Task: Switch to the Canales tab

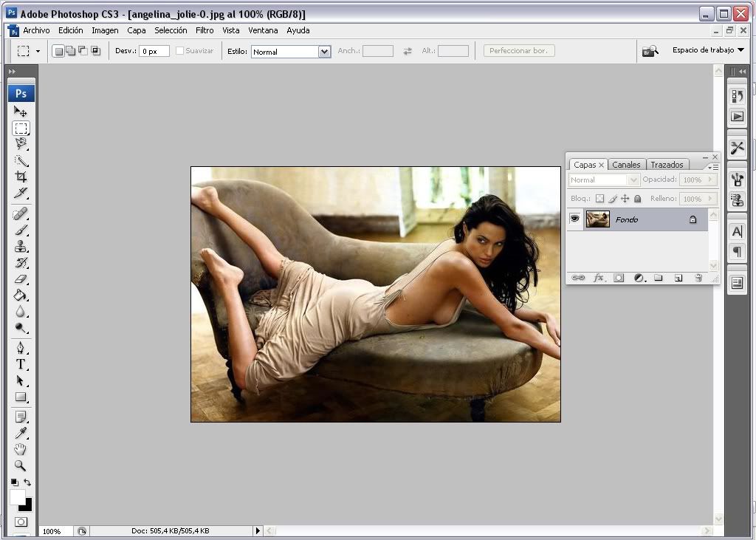Action: 626,165
